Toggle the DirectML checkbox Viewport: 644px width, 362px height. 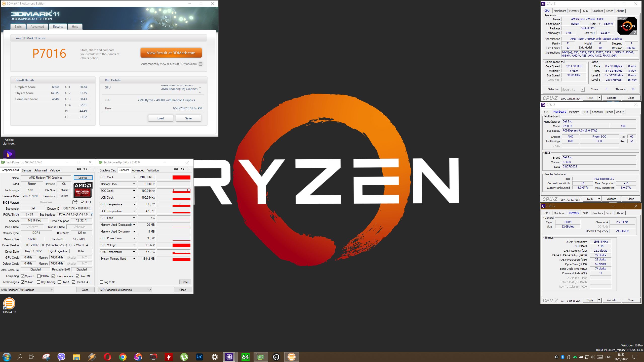coord(77,276)
